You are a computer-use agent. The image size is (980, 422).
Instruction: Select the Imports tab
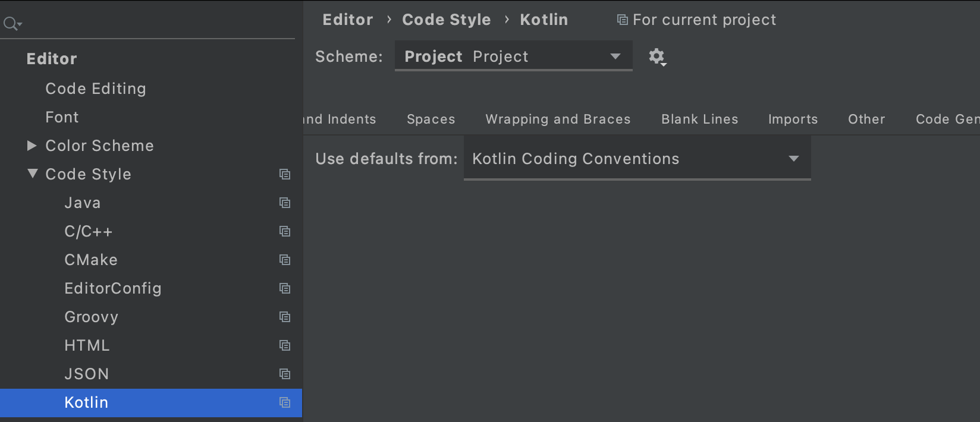coord(793,119)
